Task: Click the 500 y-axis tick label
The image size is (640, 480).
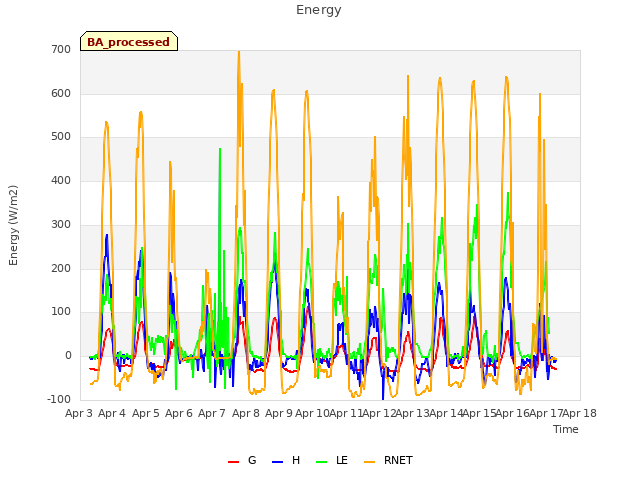Action: click(x=61, y=137)
